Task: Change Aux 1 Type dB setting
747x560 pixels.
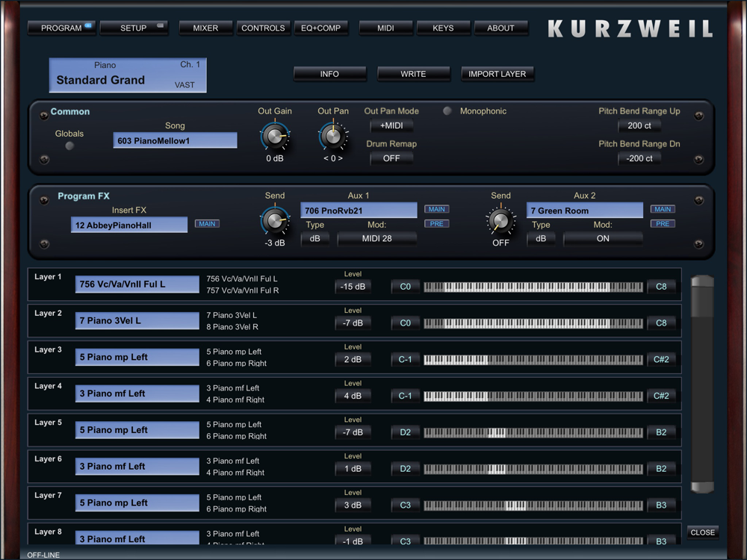Action: pos(315,239)
